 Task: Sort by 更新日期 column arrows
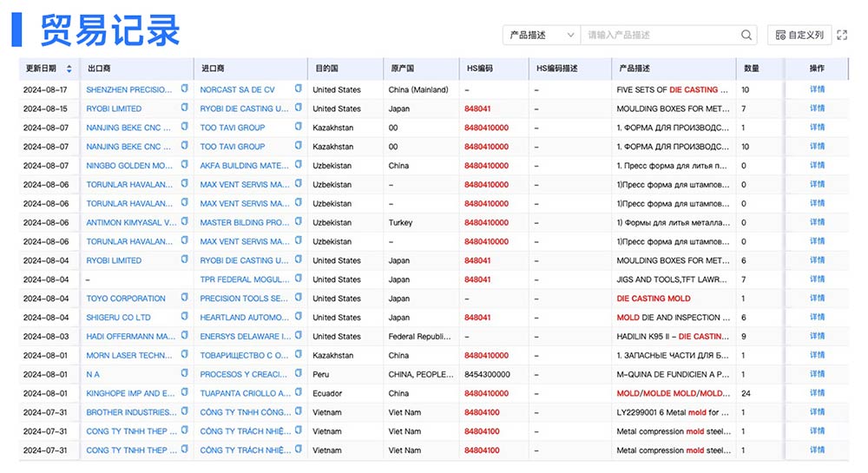(x=69, y=69)
